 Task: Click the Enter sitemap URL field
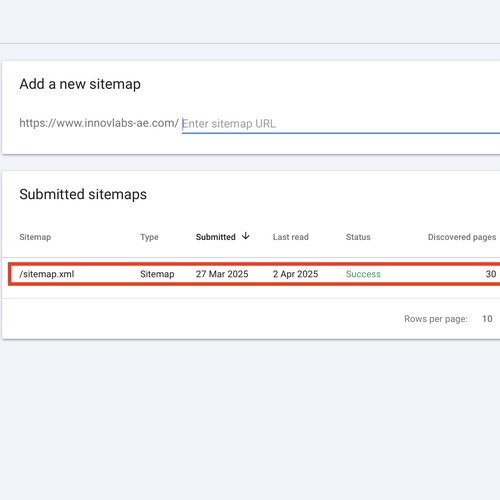[341, 124]
